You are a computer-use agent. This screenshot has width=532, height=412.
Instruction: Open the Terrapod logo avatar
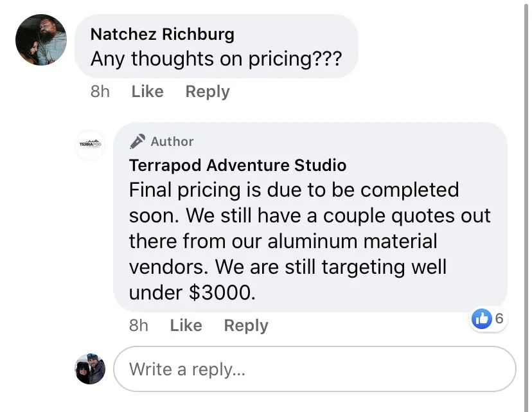coord(90,145)
